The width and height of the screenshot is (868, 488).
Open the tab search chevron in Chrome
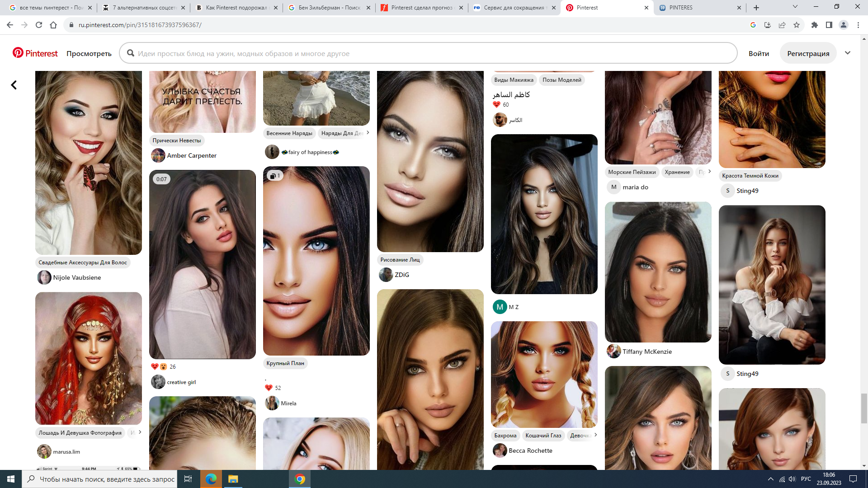(x=795, y=7)
